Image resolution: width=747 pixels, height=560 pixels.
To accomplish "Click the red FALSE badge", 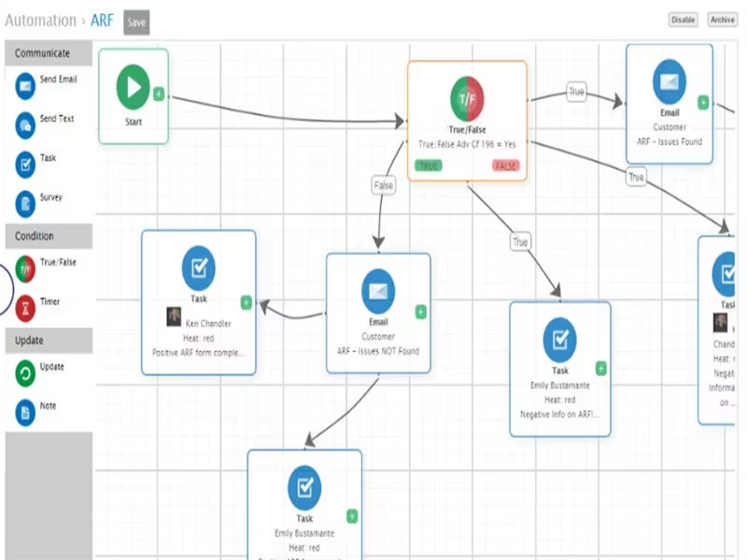I will 505,166.
